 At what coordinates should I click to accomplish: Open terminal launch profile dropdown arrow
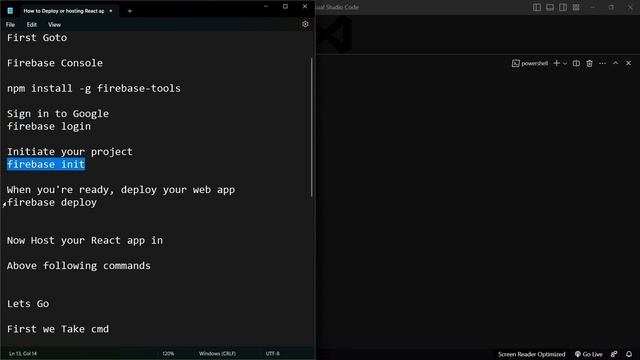[565, 64]
